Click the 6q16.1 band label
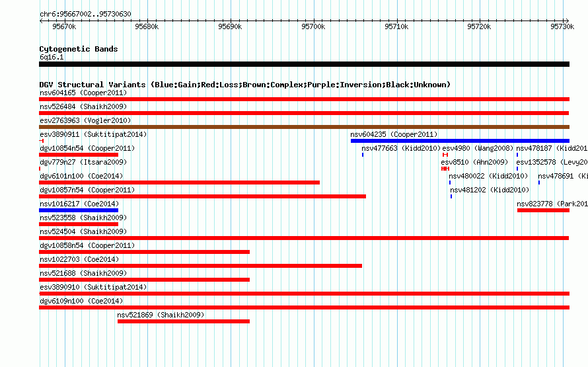The height and width of the screenshot is (367, 588). pos(52,57)
